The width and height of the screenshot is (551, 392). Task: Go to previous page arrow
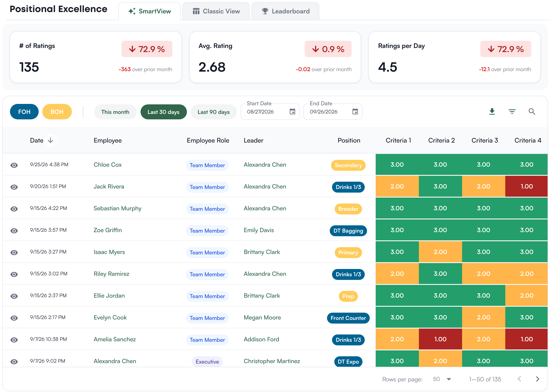pyautogui.click(x=519, y=379)
